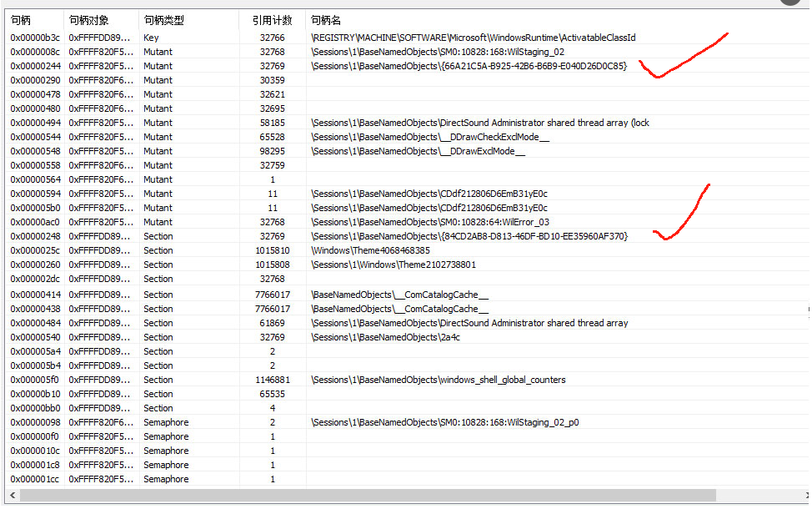
Task: Select Section row {84CD2AB8-D813-46DF-BD10-EE35960AF370}
Action: [469, 236]
